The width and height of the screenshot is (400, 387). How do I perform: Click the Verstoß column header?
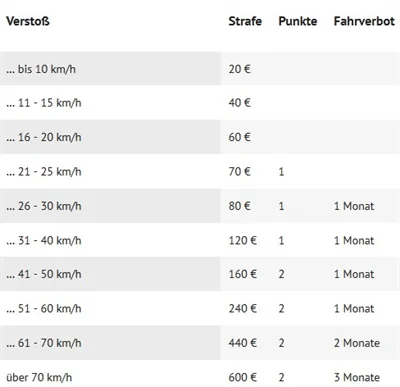click(x=28, y=21)
